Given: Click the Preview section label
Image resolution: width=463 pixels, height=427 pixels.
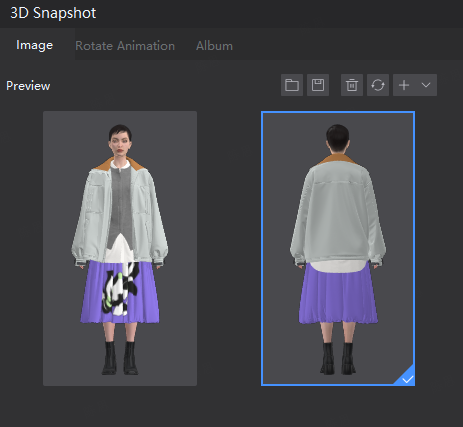Looking at the screenshot, I should (28, 86).
